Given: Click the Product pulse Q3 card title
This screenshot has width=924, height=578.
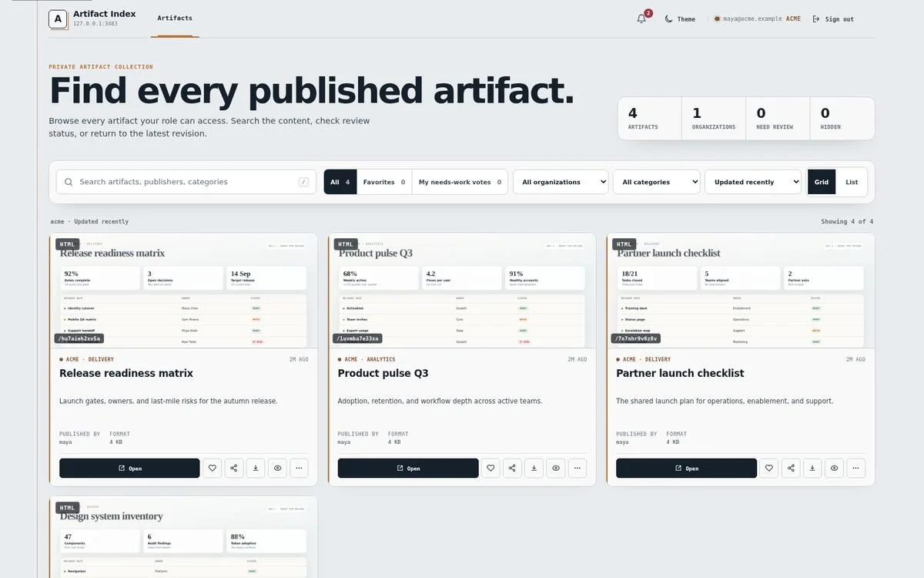Looking at the screenshot, I should tap(383, 373).
